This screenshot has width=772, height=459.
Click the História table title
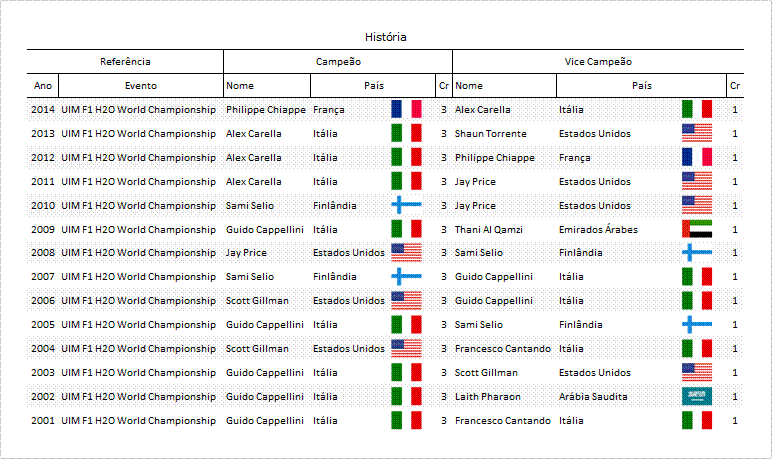tap(386, 37)
